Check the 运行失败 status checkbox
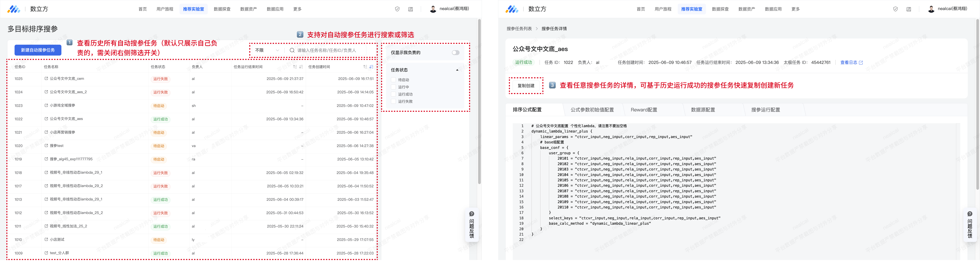 (x=393, y=102)
